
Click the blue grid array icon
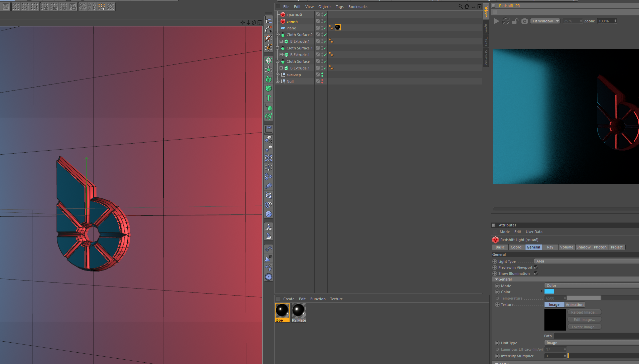click(x=269, y=195)
